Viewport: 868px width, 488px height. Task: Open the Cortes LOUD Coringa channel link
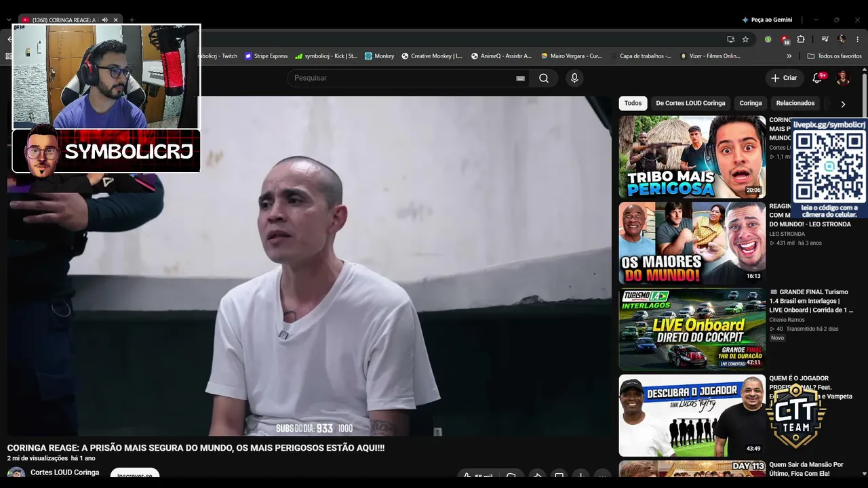click(65, 472)
